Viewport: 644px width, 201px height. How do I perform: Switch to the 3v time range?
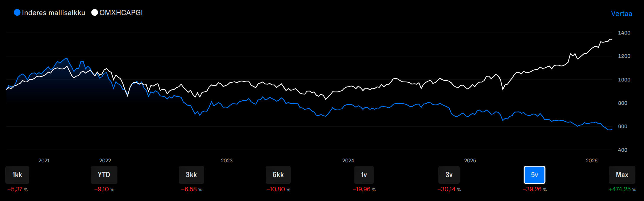(x=449, y=175)
